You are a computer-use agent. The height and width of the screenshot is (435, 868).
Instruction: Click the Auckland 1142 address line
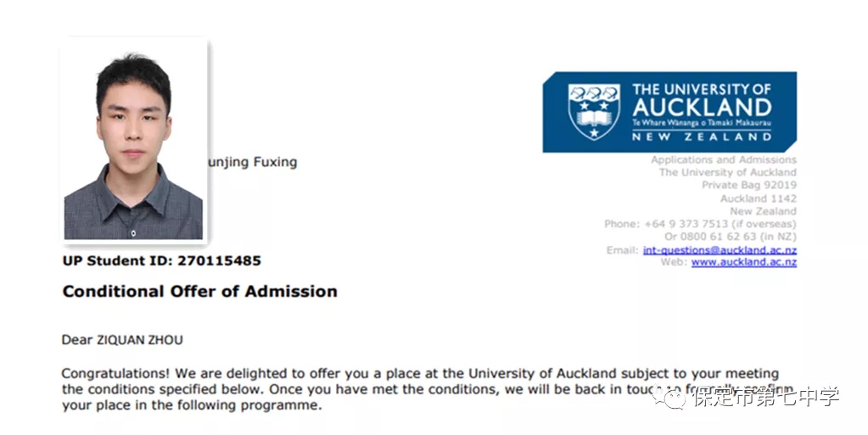[x=759, y=198]
